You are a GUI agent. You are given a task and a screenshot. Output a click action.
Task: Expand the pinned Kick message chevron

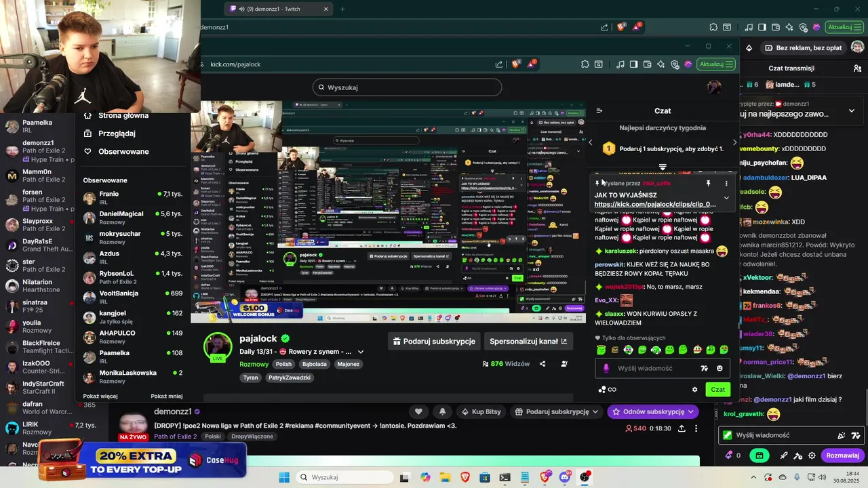point(726,198)
